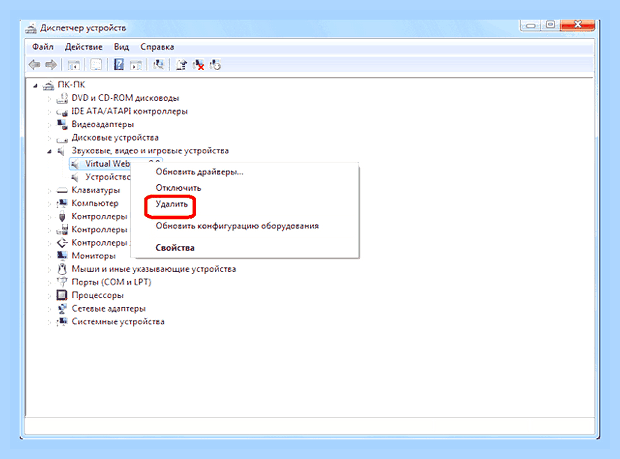Choose Отключить in the context menu
This screenshot has width=620, height=459.
[x=178, y=188]
